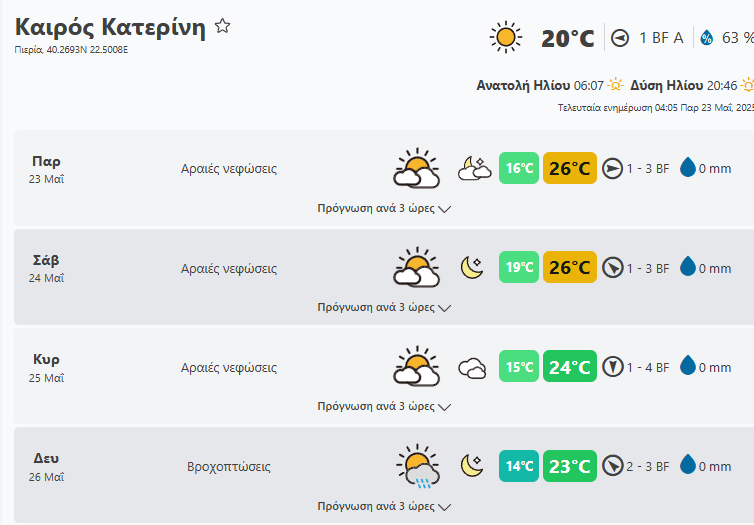Expand Σάβ 3-hour forecast
The image size is (754, 525).
[x=385, y=308]
